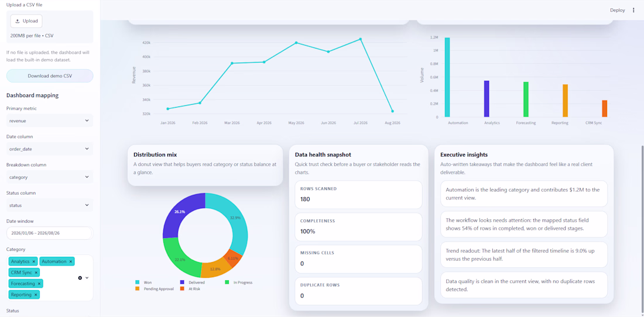Click the Forecasting bar in Volume chart

(526, 99)
